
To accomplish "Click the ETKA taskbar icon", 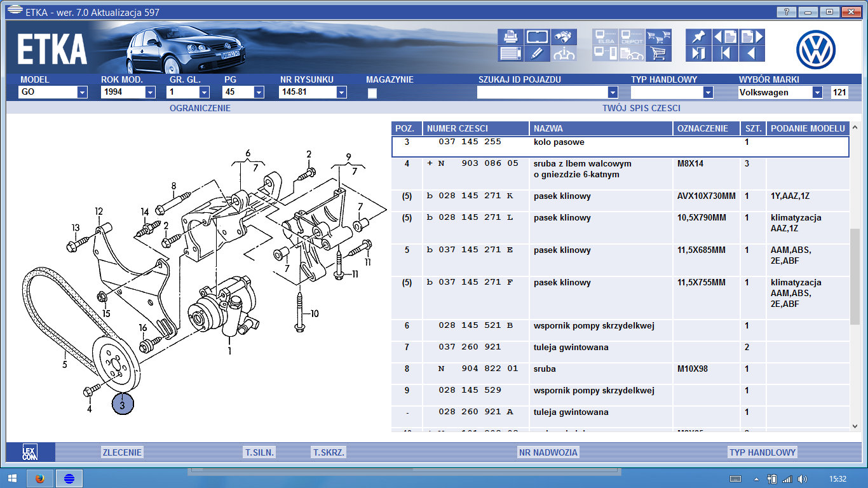I will click(69, 478).
